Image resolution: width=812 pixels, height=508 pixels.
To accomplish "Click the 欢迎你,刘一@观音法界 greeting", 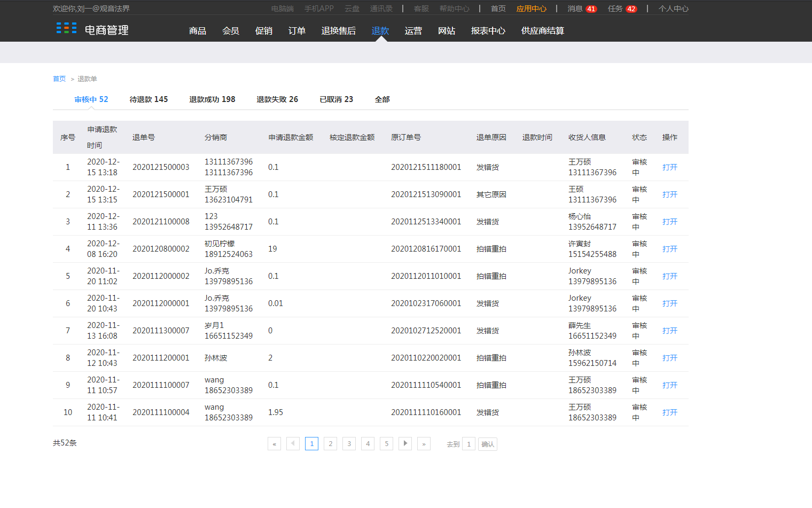I will point(91,9).
